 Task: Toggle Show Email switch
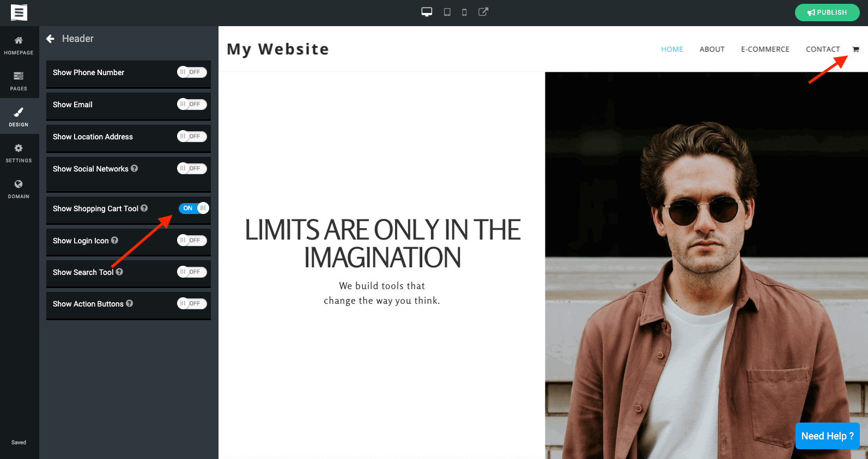click(x=192, y=104)
